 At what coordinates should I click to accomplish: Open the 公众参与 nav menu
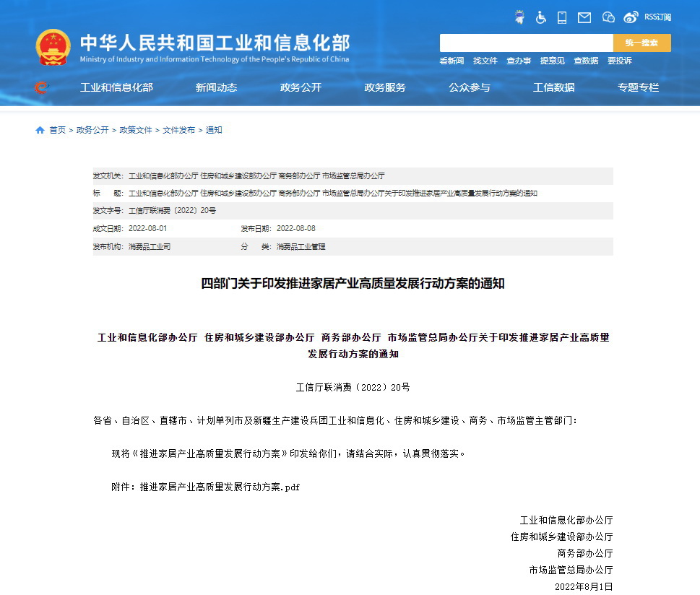470,87
